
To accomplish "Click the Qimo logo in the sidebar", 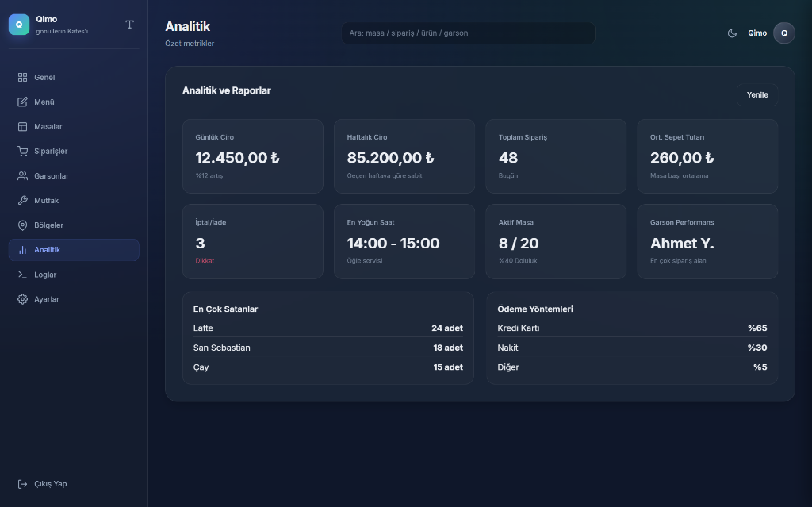I will click(x=19, y=25).
